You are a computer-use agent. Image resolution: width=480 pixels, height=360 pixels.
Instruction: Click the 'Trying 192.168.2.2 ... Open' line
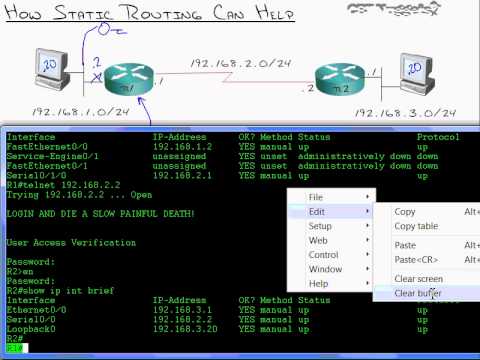79,195
